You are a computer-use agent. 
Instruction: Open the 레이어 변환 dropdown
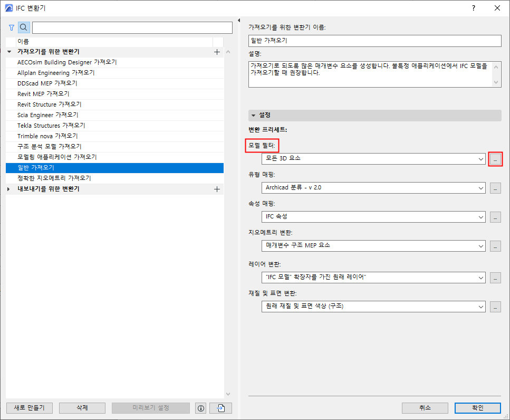(x=373, y=278)
